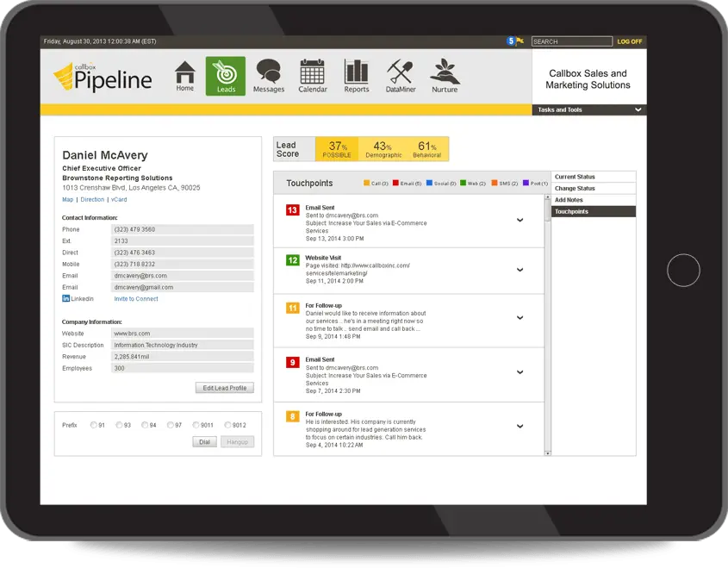Click the Employees field 300
The width and height of the screenshot is (728, 568).
pyautogui.click(x=183, y=368)
